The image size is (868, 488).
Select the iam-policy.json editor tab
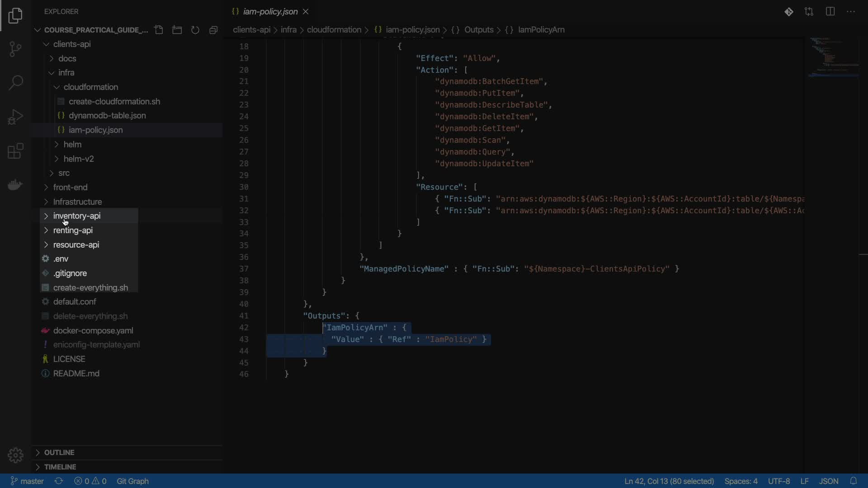[270, 12]
